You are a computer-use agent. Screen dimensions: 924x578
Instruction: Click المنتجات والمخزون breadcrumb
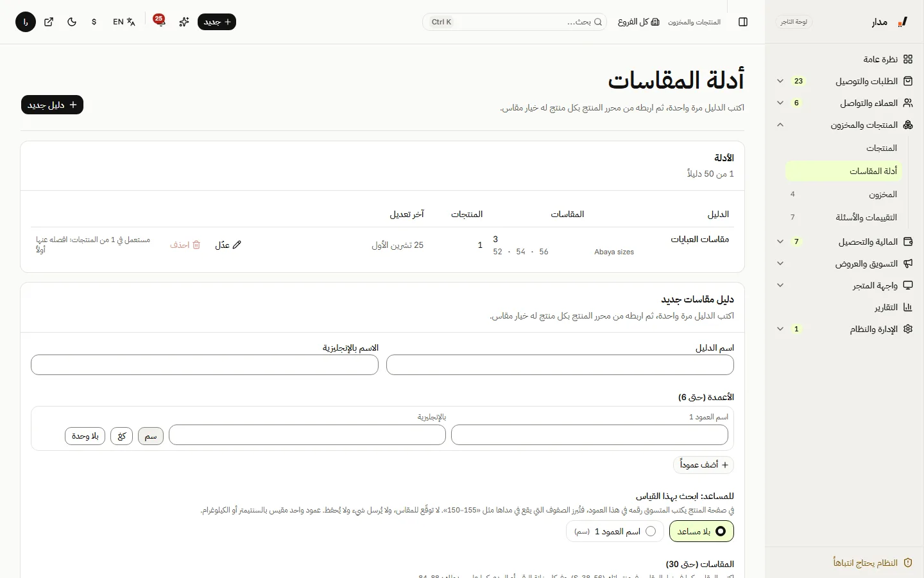[694, 22]
